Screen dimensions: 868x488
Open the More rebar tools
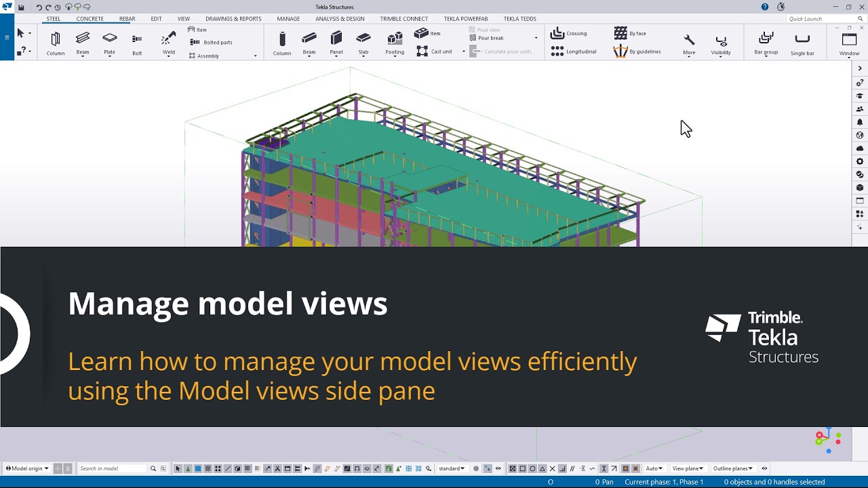point(689,45)
